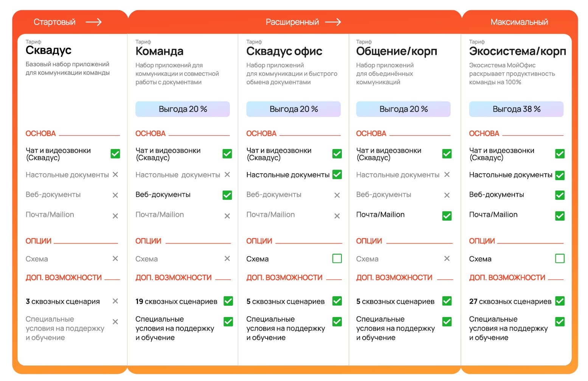Click the X beside Веб-документы in Сквадус офис
This screenshot has height=381, width=588.
click(337, 195)
